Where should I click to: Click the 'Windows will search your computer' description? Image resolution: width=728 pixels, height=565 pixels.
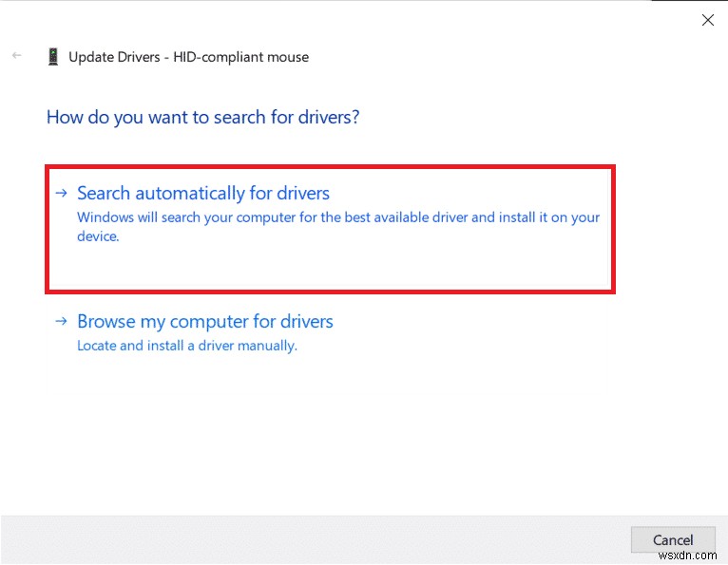(338, 217)
